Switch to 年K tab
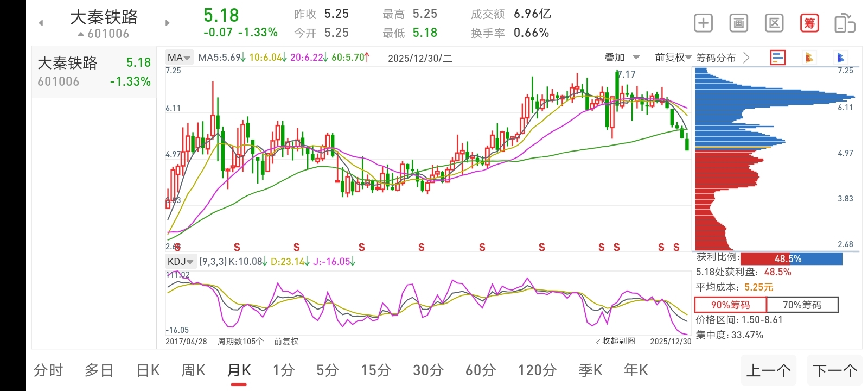868x391 pixels. coord(636,370)
